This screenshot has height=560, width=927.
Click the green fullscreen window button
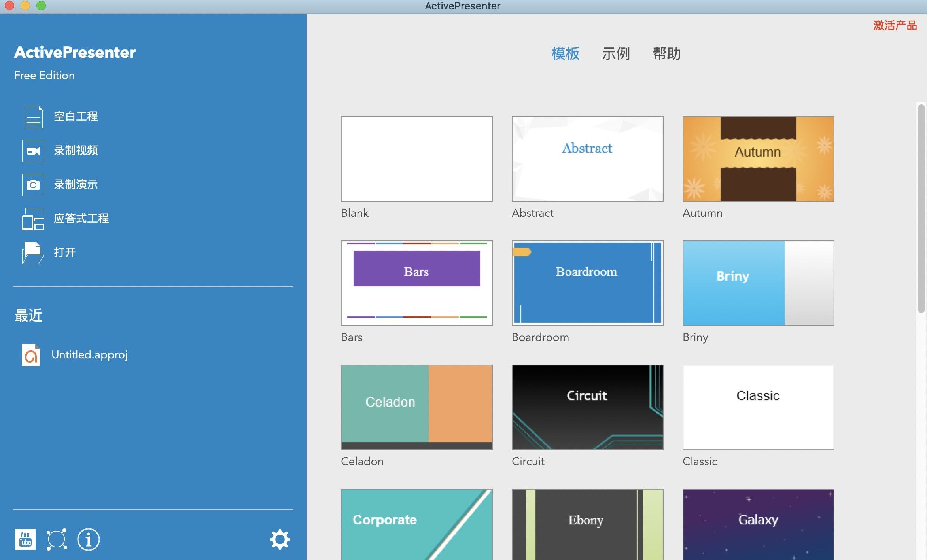tap(41, 5)
